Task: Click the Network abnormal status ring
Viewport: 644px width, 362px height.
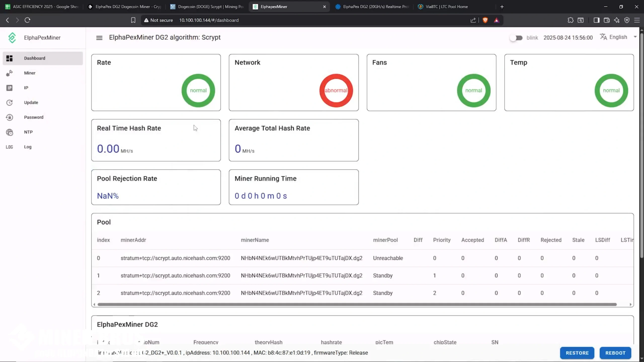Action: (336, 90)
